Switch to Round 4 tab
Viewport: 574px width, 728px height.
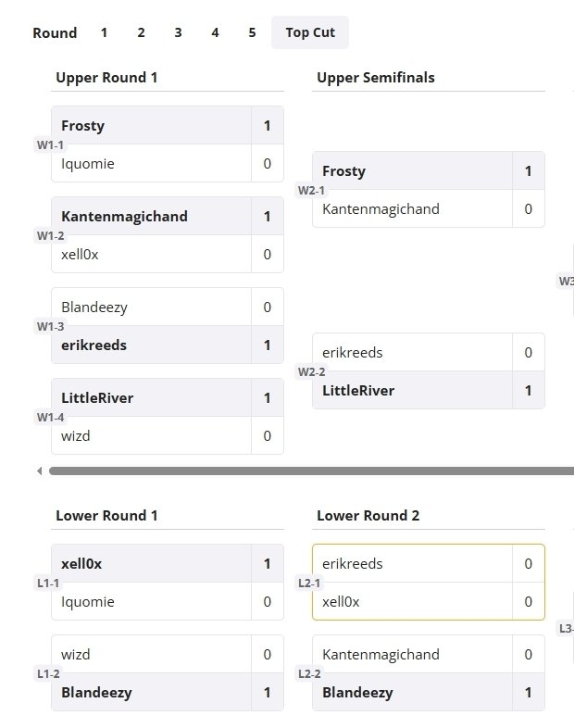215,32
